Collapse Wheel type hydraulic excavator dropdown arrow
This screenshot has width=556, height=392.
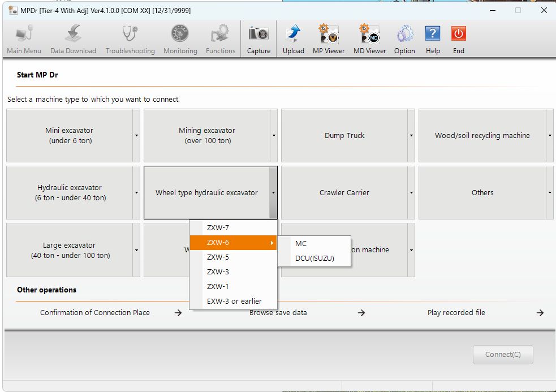point(273,193)
